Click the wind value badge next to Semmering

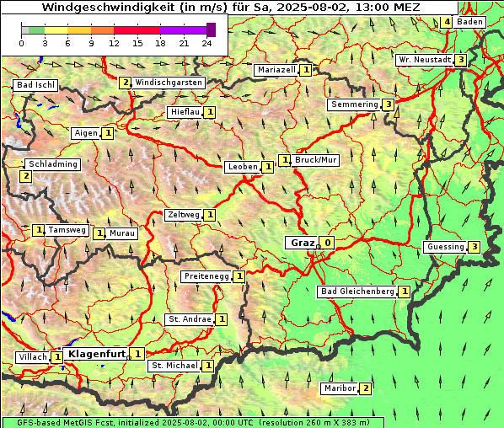389,104
